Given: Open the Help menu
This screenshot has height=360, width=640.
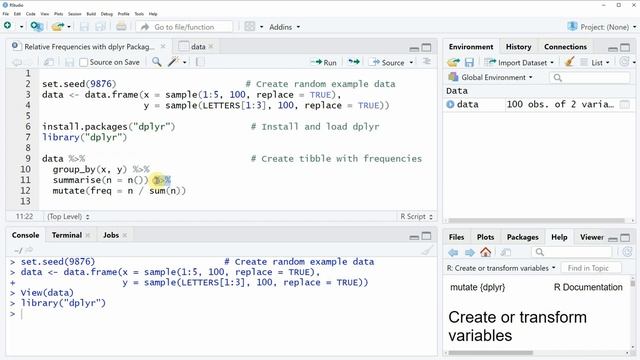Looking at the screenshot, I should pos(153,14).
